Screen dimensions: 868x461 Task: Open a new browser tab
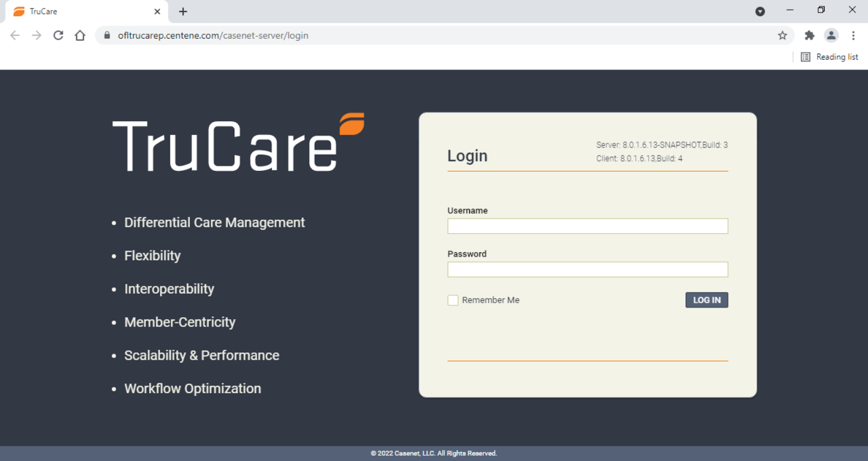(x=183, y=11)
